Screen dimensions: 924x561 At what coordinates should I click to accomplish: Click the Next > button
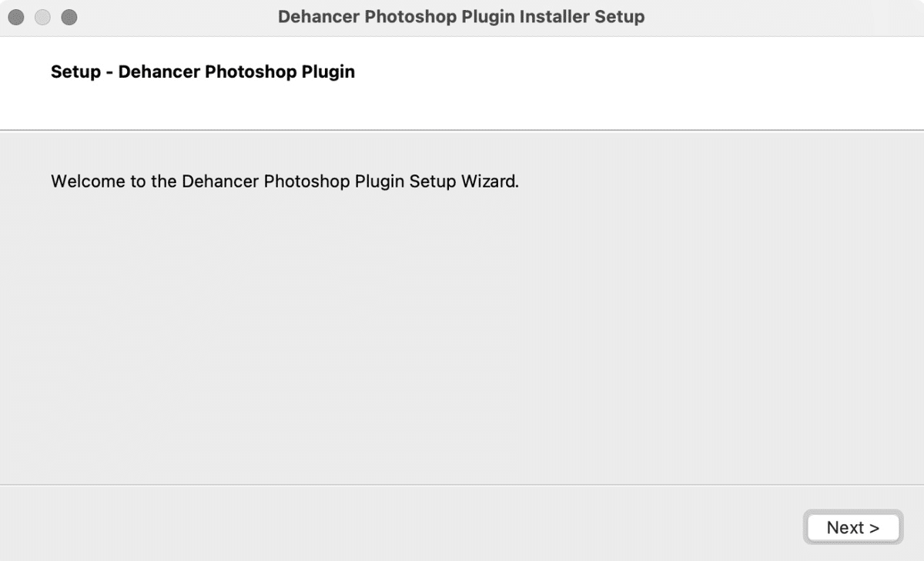point(852,528)
